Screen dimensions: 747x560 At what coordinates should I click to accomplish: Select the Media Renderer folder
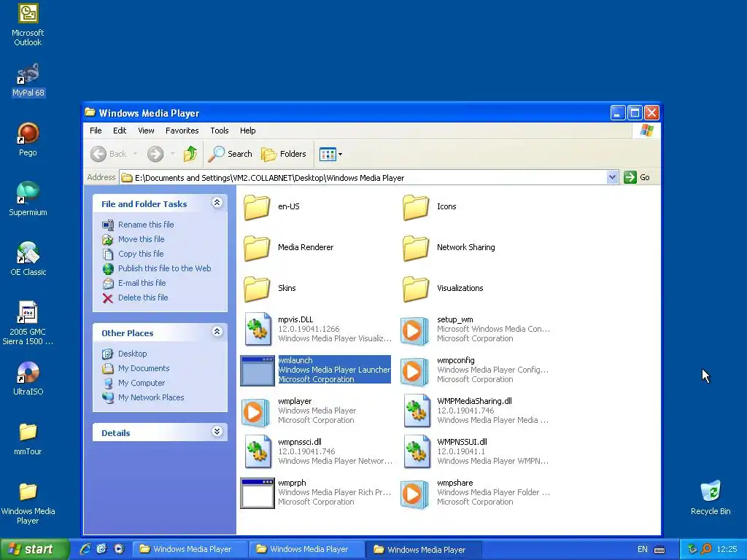258,248
